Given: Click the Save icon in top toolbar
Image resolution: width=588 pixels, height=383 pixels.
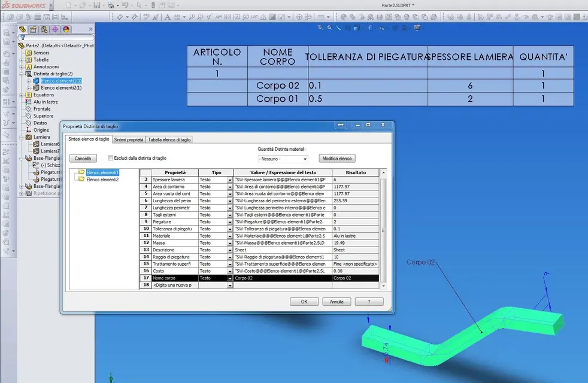Looking at the screenshot, I should pyautogui.click(x=96, y=5).
